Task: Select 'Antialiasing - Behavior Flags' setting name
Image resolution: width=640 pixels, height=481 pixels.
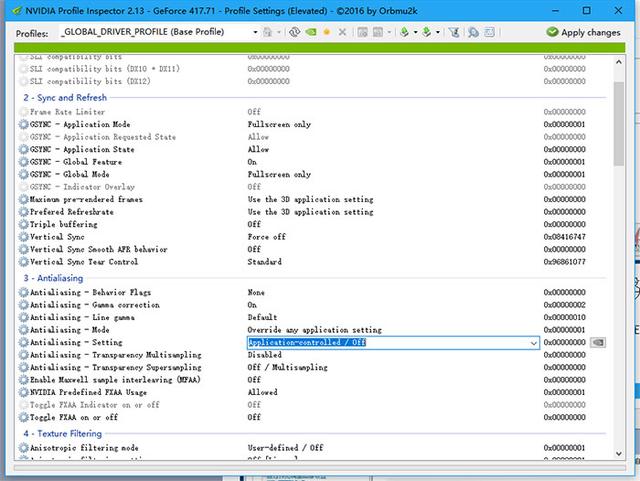Action: pos(90,292)
